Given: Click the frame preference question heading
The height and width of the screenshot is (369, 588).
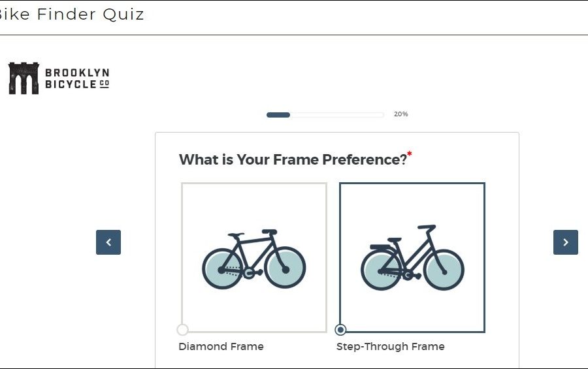Looking at the screenshot, I should pyautogui.click(x=293, y=160).
